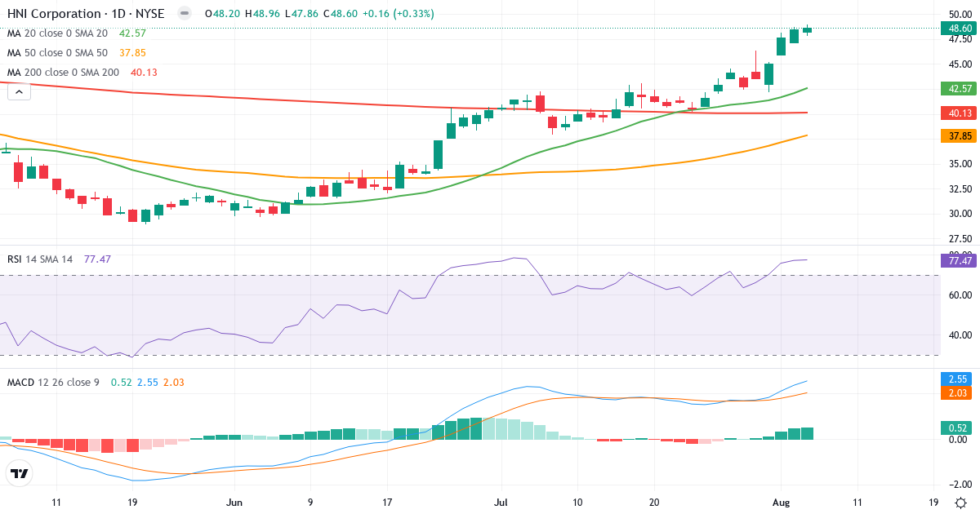Image resolution: width=980 pixels, height=514 pixels.
Task: Click the Jul date on time axis
Action: [x=501, y=503]
